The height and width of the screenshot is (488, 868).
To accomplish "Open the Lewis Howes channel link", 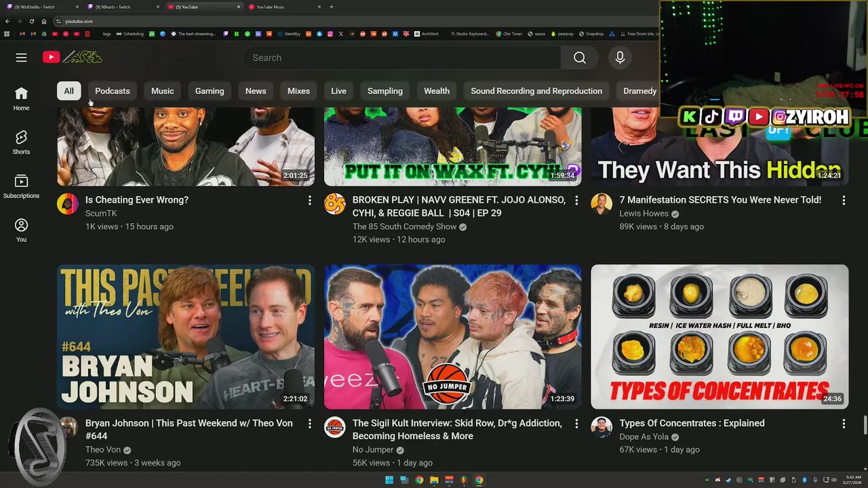I will pyautogui.click(x=644, y=213).
